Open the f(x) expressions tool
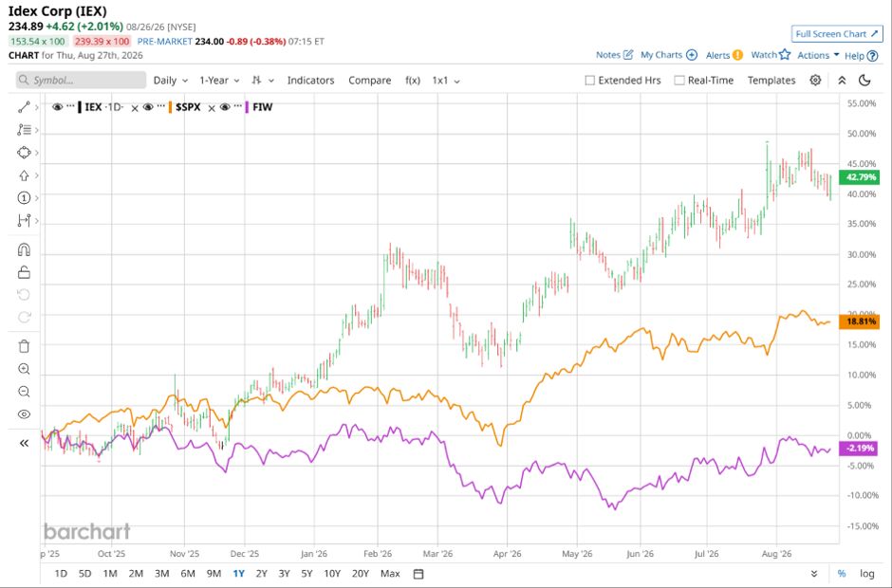 click(x=413, y=81)
